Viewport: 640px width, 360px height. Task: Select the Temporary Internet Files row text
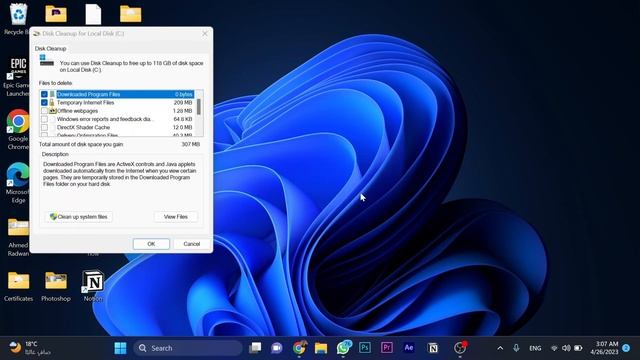pos(86,102)
